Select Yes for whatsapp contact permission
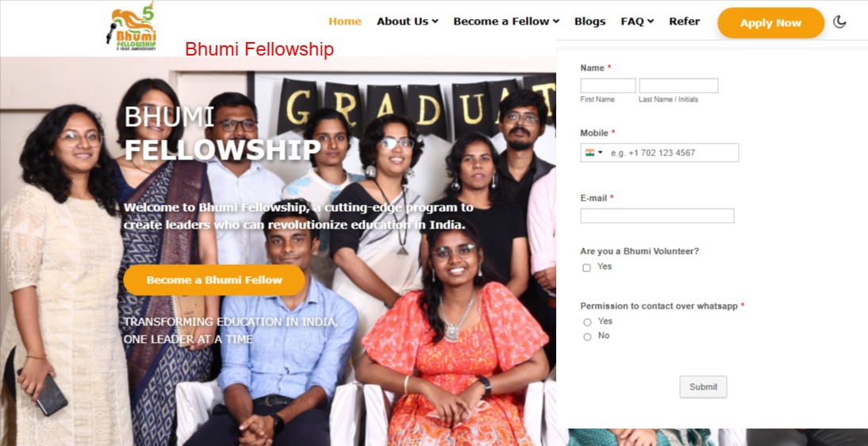Image resolution: width=868 pixels, height=446 pixels. click(x=587, y=322)
